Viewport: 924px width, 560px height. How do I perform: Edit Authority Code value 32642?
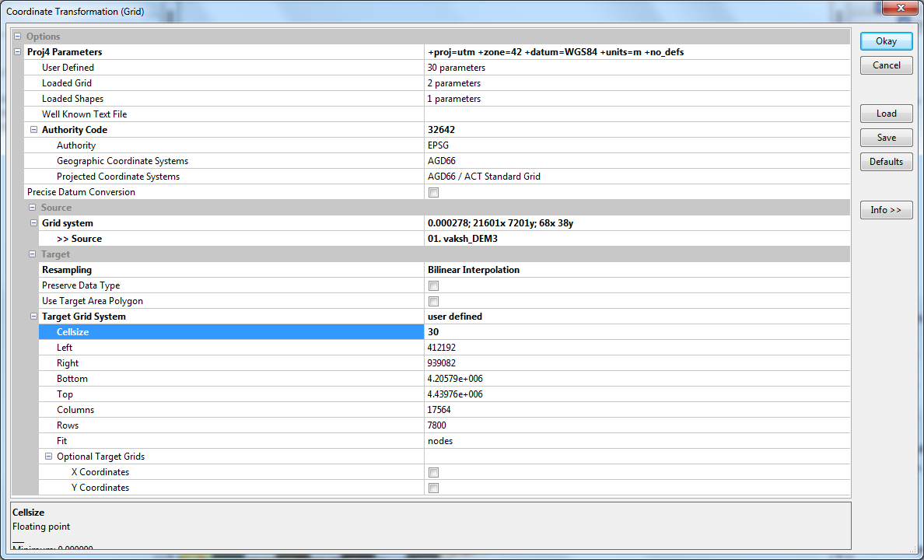point(637,130)
